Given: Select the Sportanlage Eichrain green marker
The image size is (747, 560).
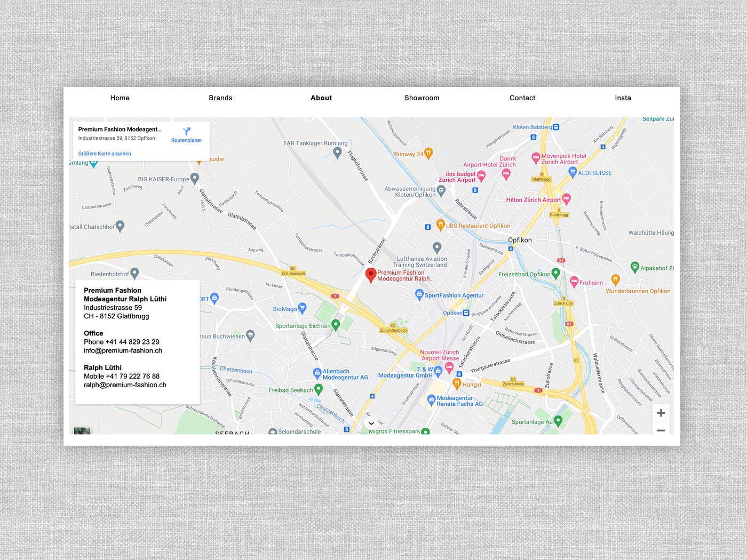Looking at the screenshot, I should coord(336,324).
